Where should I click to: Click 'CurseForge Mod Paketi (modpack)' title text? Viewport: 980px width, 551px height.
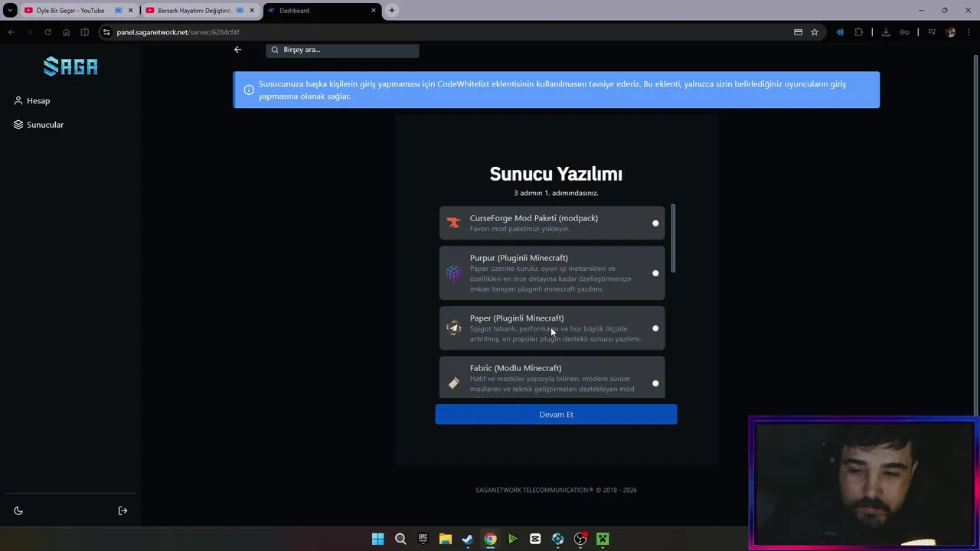pyautogui.click(x=534, y=218)
